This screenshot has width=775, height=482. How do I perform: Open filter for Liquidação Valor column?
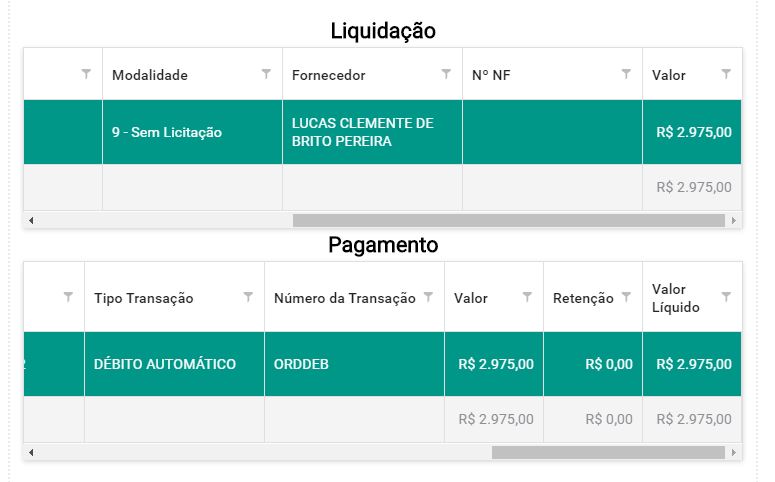click(x=726, y=74)
